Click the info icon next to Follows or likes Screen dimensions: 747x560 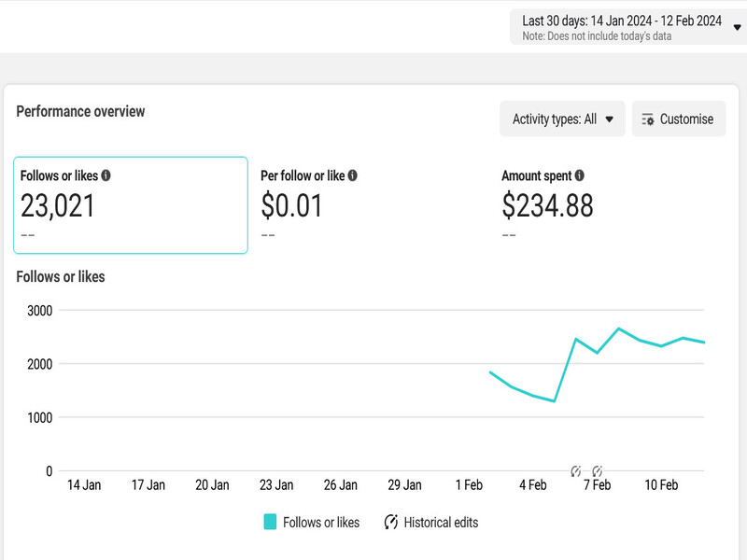(x=104, y=175)
